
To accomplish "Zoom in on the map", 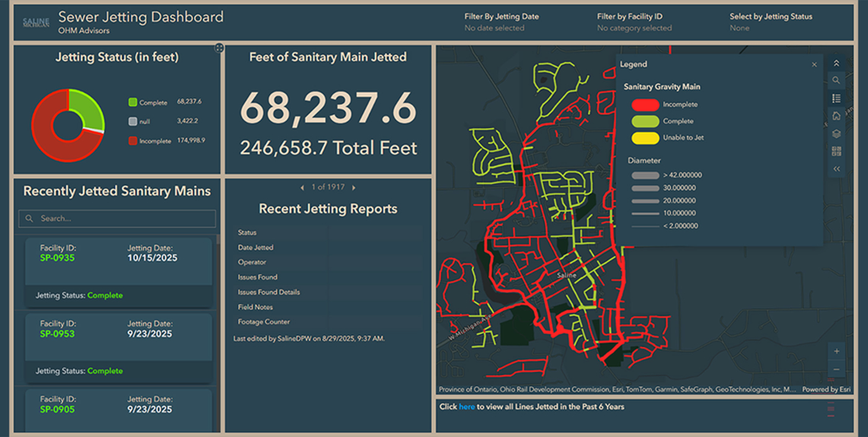I will (x=836, y=351).
